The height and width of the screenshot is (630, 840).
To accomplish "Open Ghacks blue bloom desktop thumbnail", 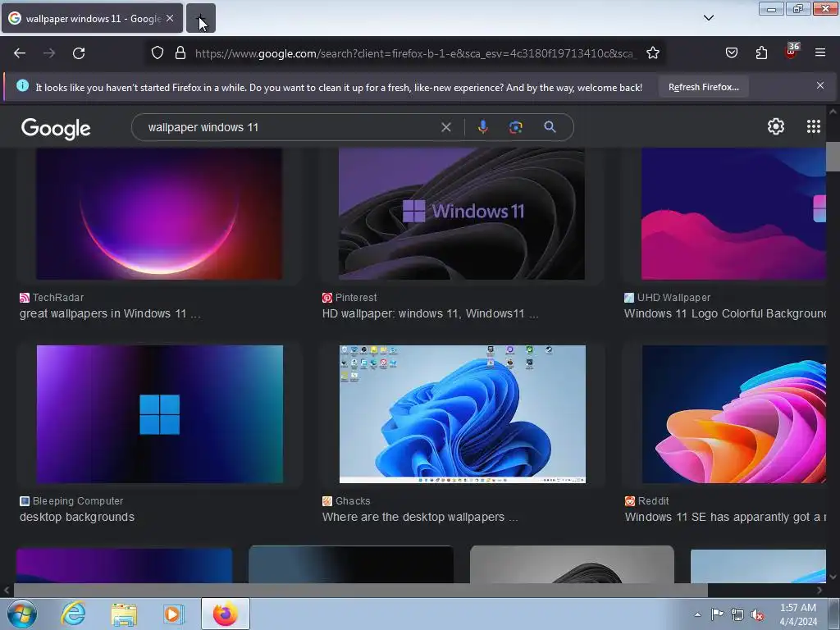I will pyautogui.click(x=463, y=414).
